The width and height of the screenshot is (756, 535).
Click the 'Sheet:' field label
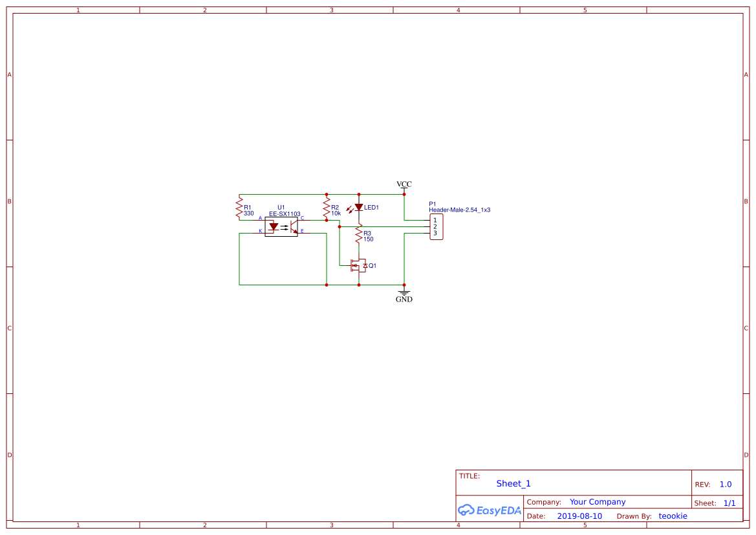tap(705, 503)
